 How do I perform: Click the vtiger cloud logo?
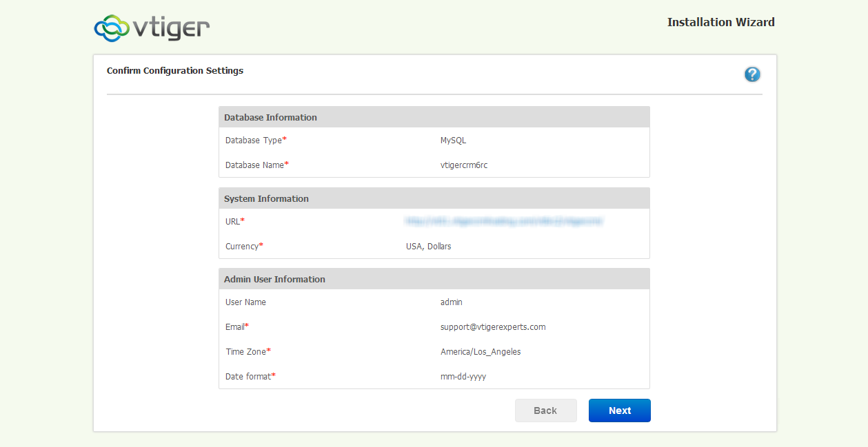tap(152, 27)
